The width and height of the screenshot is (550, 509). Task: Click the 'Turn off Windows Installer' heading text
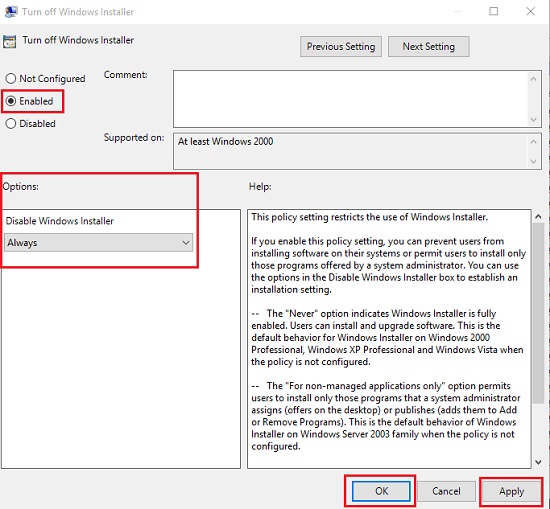(x=78, y=40)
